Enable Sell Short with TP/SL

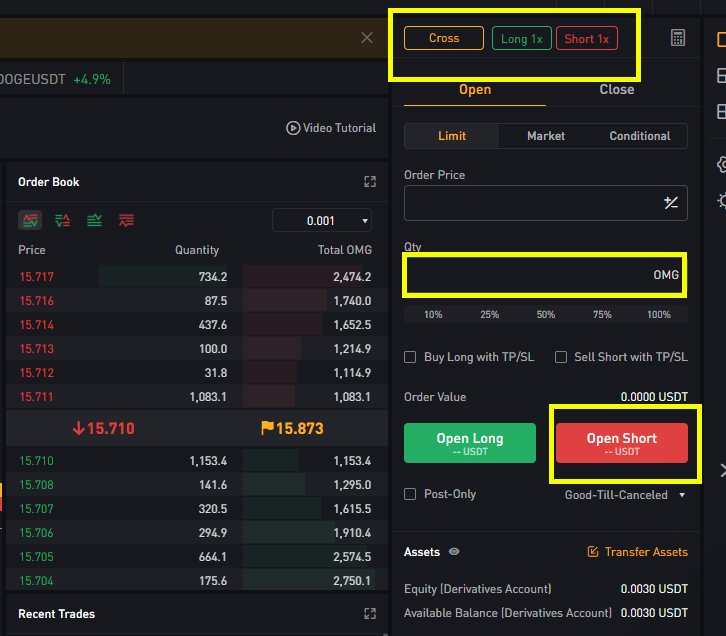(561, 357)
